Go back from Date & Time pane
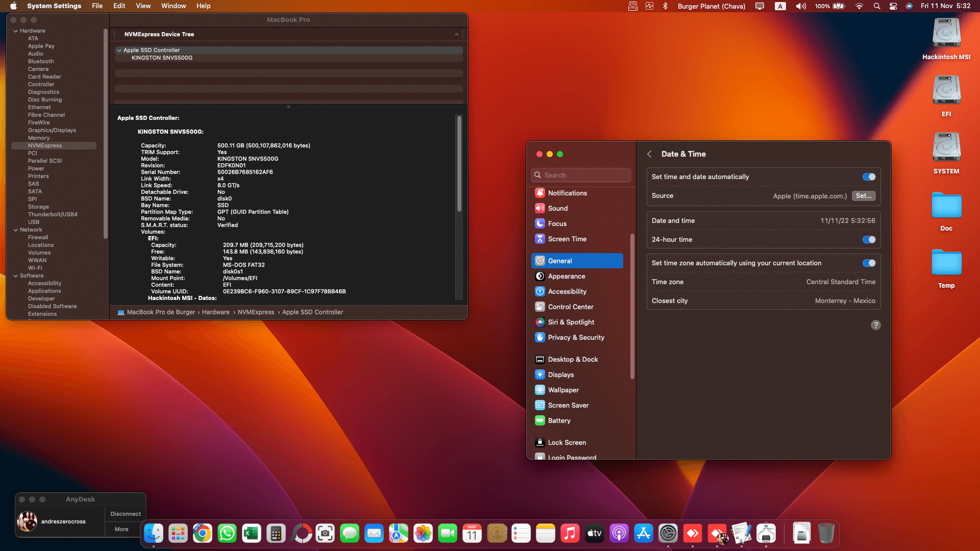Image resolution: width=980 pixels, height=551 pixels. [649, 154]
